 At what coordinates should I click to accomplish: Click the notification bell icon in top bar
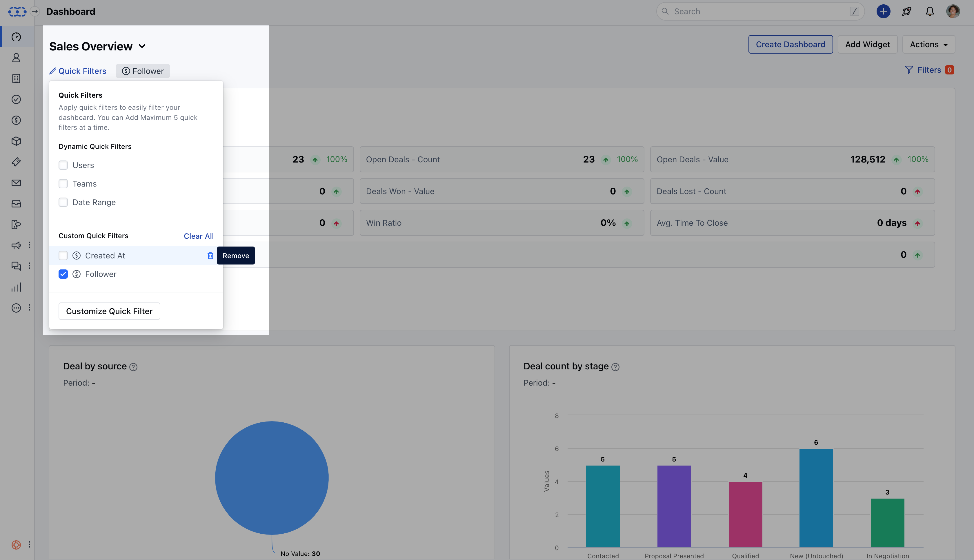pyautogui.click(x=930, y=11)
